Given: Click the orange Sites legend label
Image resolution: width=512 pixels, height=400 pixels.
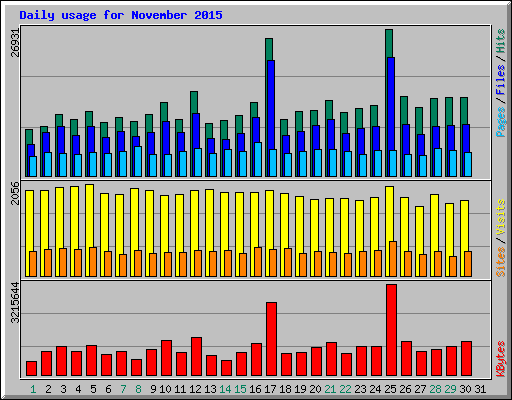Looking at the screenshot, I should (501, 262).
